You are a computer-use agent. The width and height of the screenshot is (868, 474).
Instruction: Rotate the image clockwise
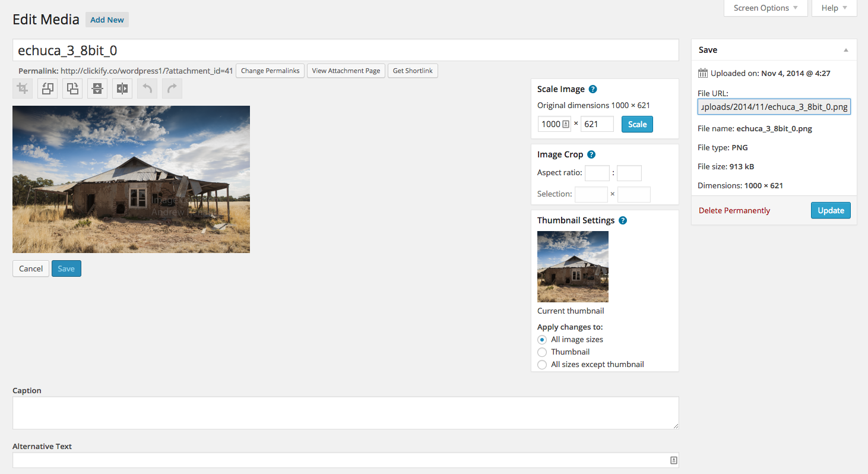(72, 88)
